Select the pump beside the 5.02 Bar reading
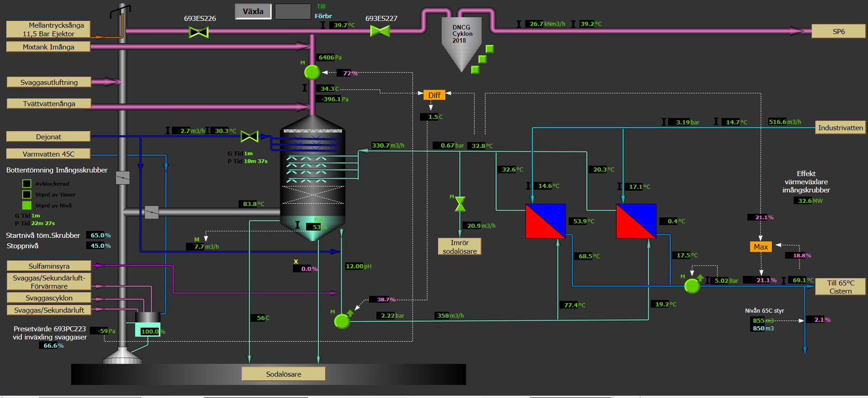 [692, 286]
